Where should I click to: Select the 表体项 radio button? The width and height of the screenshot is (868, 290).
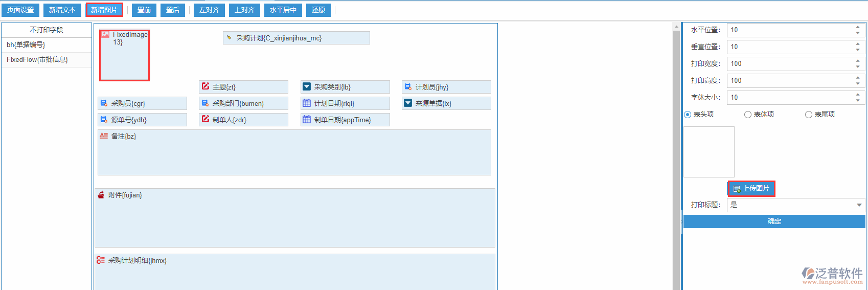[x=748, y=115]
